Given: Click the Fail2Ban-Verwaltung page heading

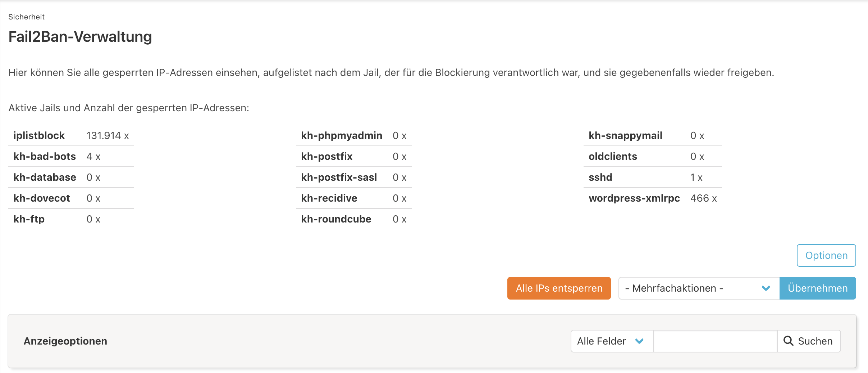Looking at the screenshot, I should 80,36.
